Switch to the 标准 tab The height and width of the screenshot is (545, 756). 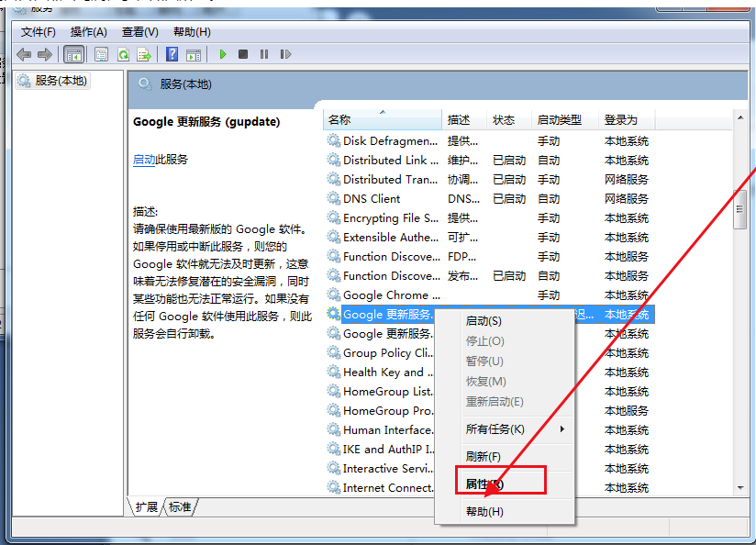180,507
